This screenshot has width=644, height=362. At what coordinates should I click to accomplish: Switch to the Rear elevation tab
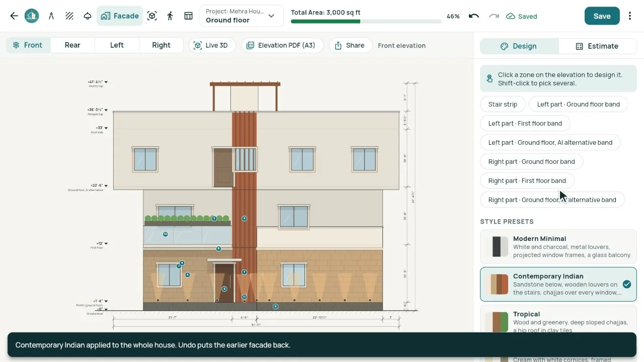[x=72, y=45]
